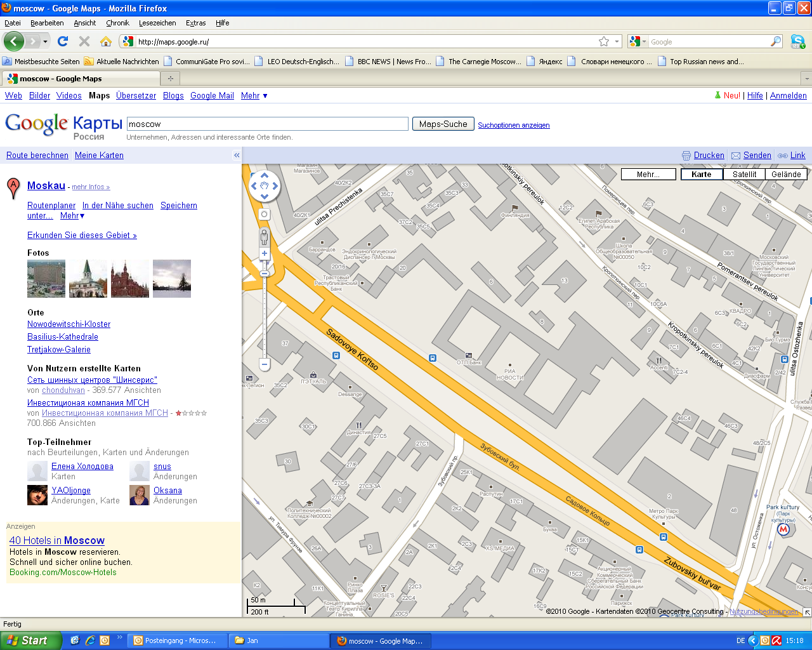Click the Maps-Suche button
Viewport: 812px width, 650px height.
pos(443,124)
